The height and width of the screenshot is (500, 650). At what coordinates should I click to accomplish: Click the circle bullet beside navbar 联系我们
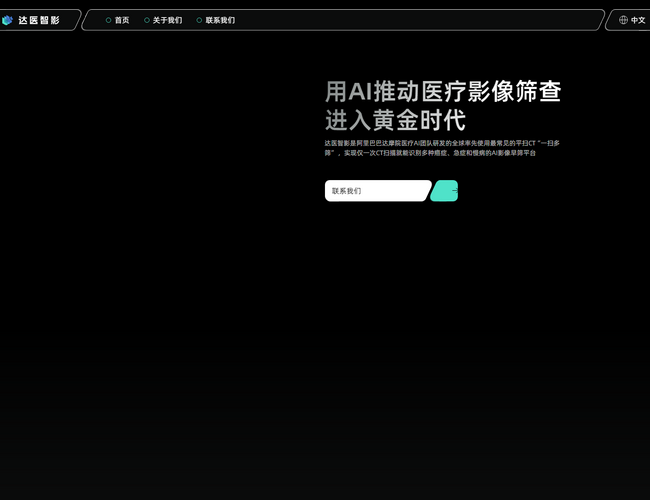[x=199, y=20]
